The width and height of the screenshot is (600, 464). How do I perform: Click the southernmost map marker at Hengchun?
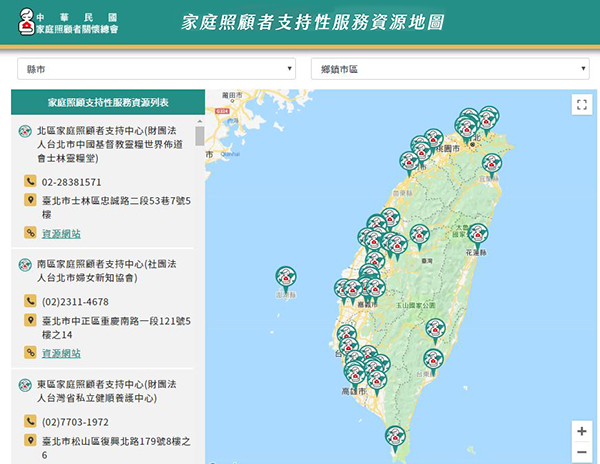tap(396, 435)
